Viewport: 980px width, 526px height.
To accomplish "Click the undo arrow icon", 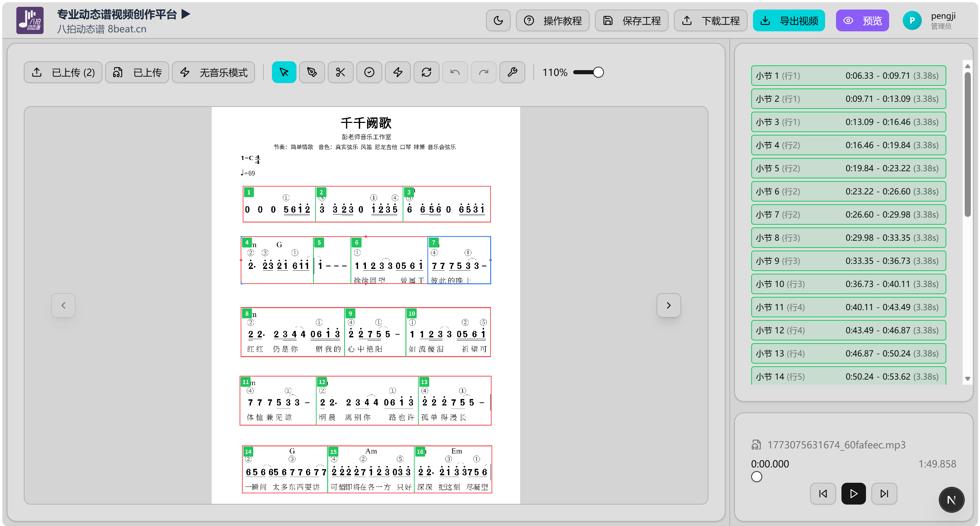I will point(455,72).
